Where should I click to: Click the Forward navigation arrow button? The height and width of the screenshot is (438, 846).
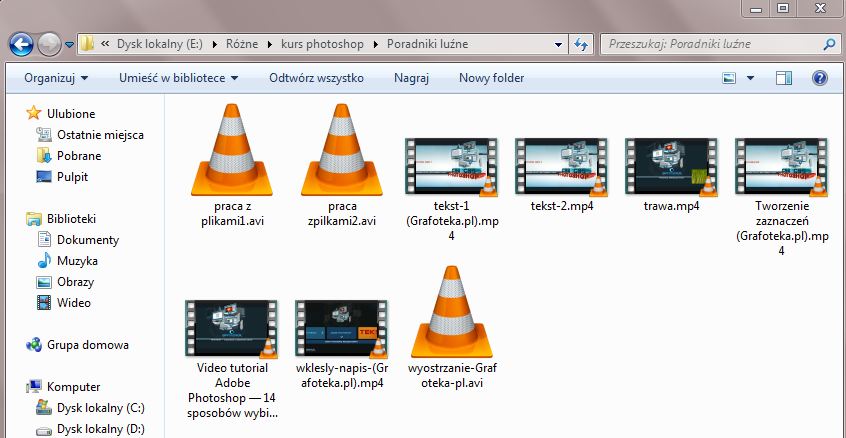[49, 44]
